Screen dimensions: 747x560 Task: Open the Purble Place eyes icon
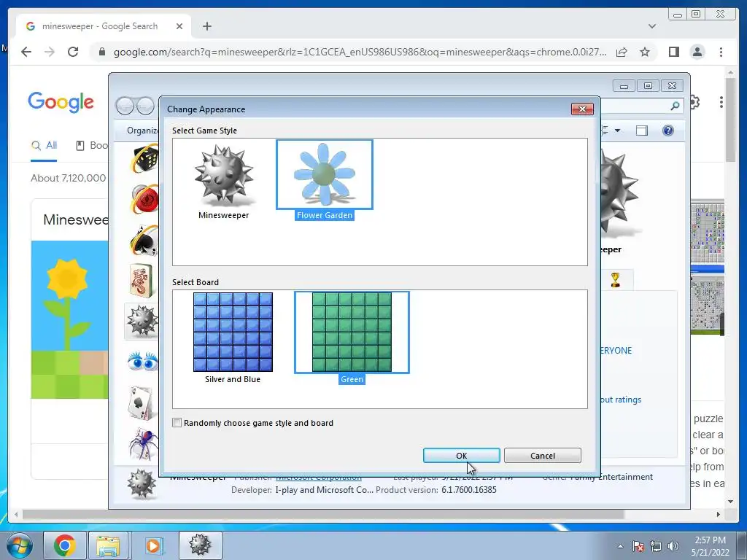tap(143, 361)
